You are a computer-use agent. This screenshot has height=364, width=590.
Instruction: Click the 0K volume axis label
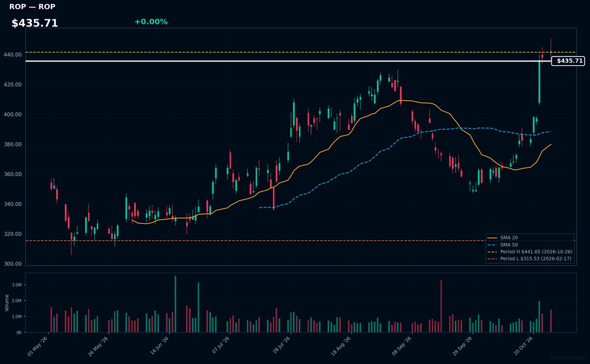(19, 333)
